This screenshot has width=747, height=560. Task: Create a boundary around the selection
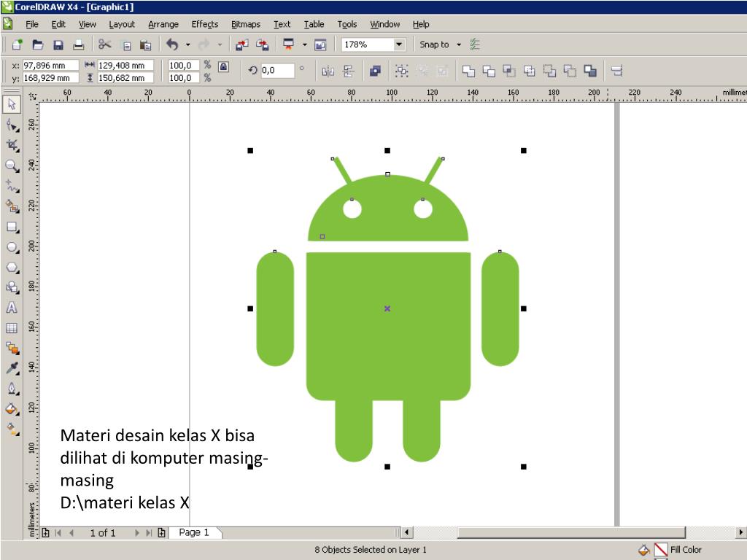(590, 71)
